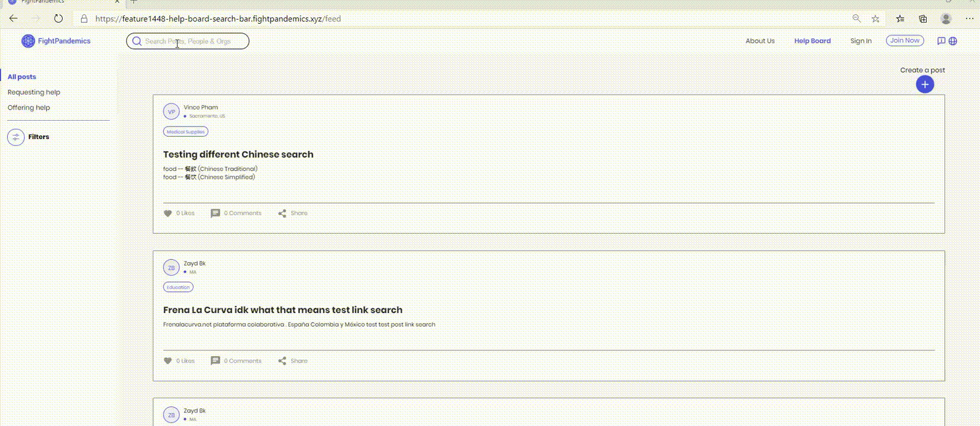Click the FightPandemics logo icon
Viewport: 980px width, 426px height.
coord(28,41)
